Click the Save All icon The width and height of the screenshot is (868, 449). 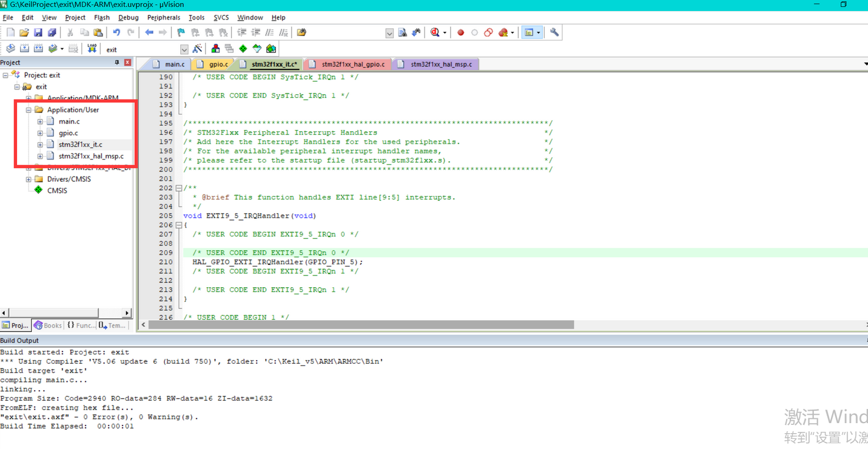[x=52, y=33]
